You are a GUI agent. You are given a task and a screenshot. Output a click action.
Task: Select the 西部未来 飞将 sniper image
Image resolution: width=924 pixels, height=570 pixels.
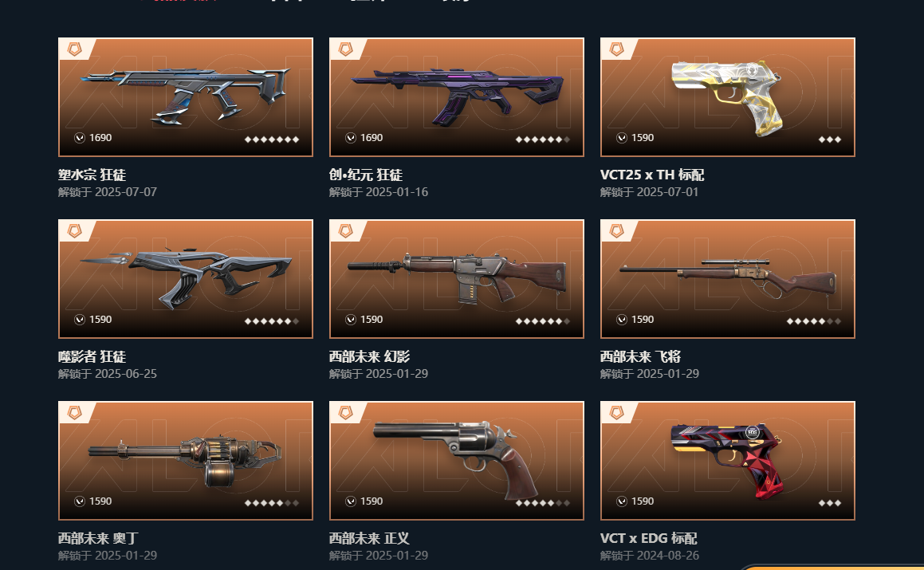(729, 278)
